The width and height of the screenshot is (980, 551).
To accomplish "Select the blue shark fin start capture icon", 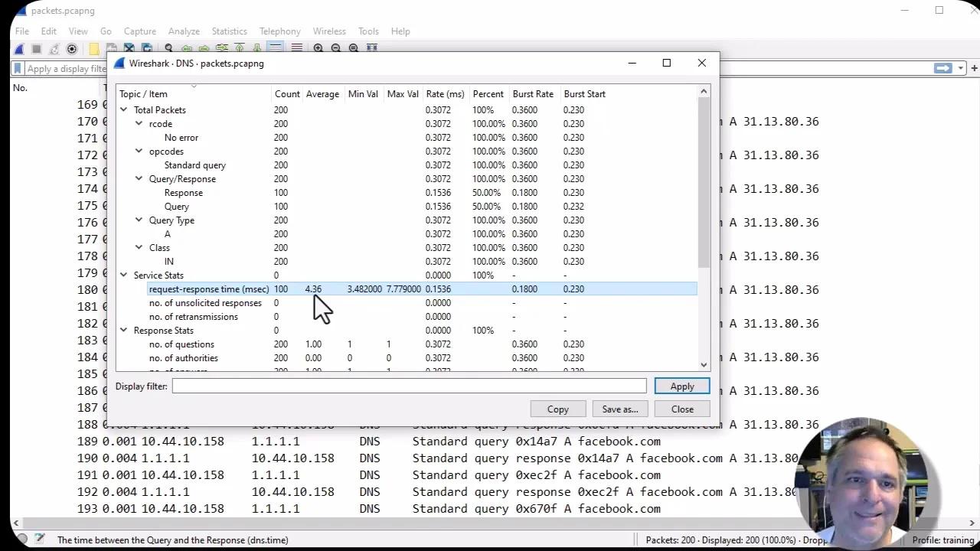I will coord(18,48).
